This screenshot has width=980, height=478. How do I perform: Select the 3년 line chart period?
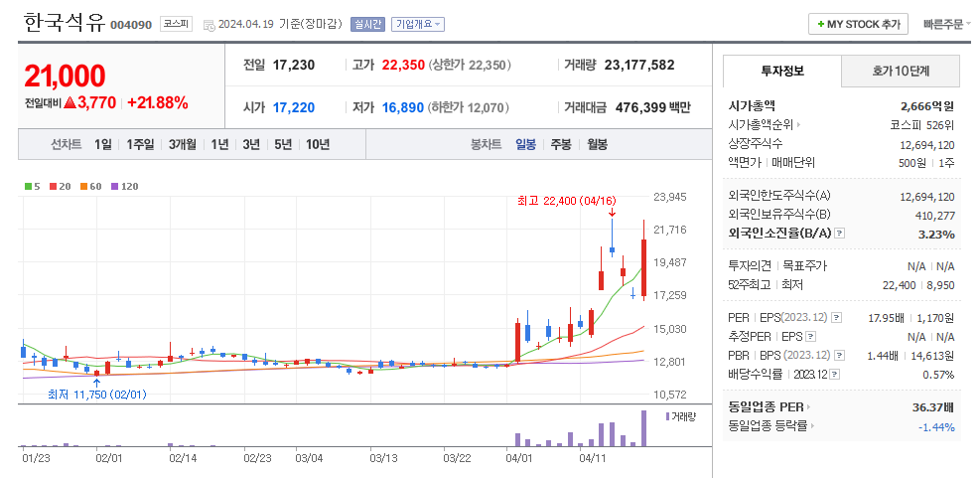coord(251,144)
